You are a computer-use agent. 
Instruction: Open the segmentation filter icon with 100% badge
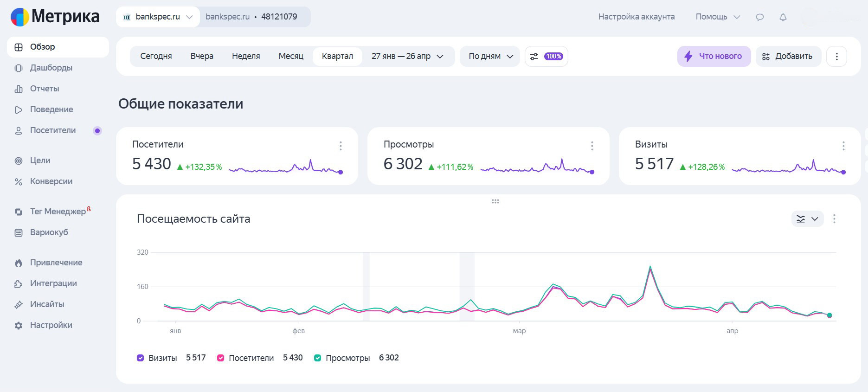[x=546, y=56]
